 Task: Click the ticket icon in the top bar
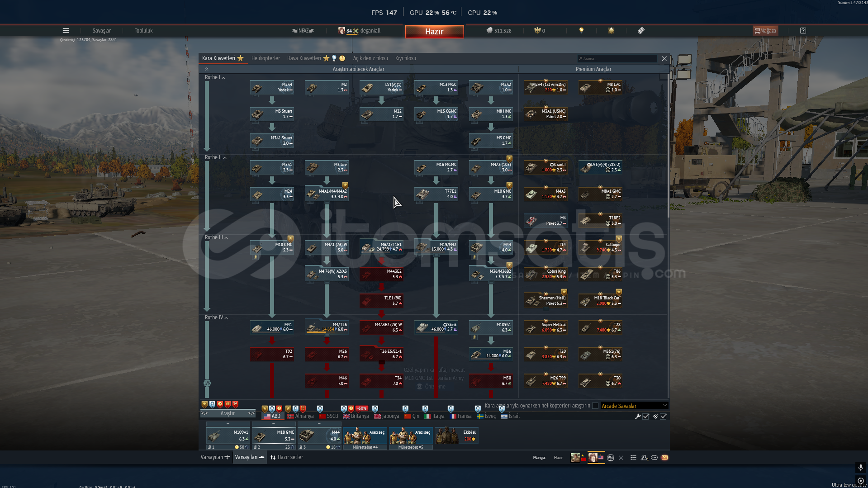coord(641,31)
